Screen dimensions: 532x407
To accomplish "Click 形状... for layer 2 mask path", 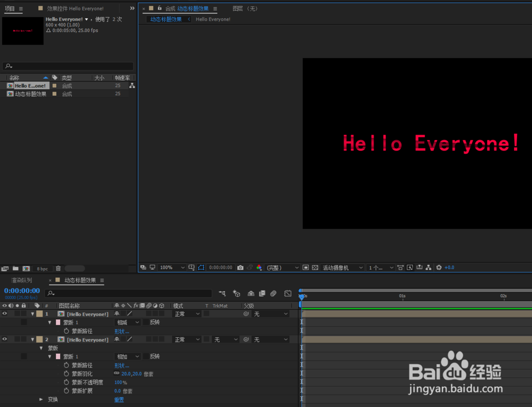I will coord(121,366).
